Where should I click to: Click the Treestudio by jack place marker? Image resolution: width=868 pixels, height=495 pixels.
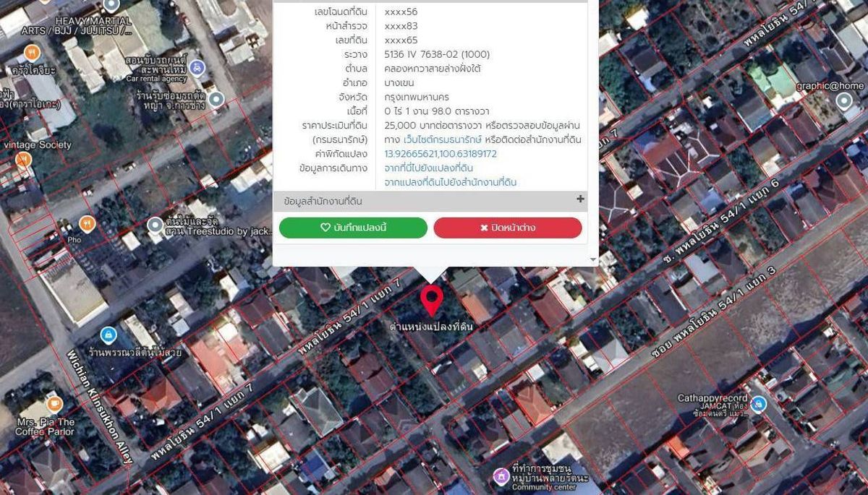tap(154, 226)
